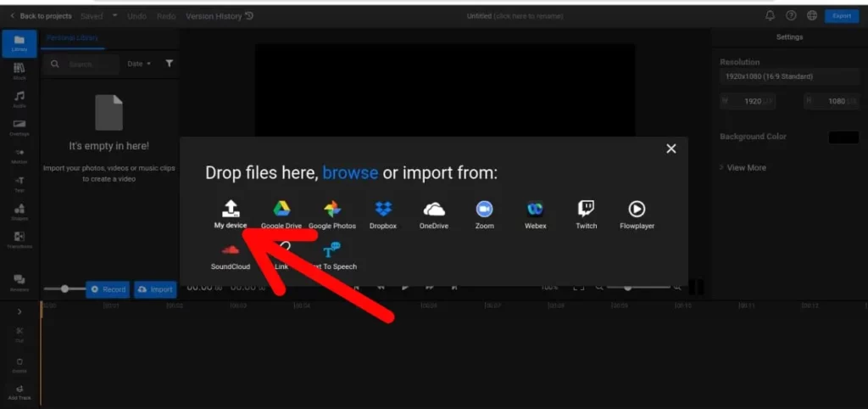The height and width of the screenshot is (409, 868).
Task: Click Redo
Action: click(x=166, y=16)
